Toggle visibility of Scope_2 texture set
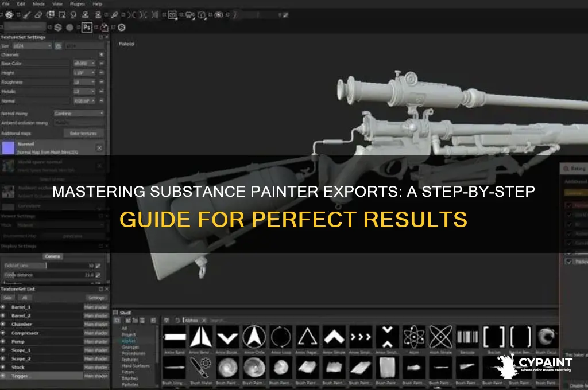This screenshot has height=390, width=588. (x=3, y=358)
